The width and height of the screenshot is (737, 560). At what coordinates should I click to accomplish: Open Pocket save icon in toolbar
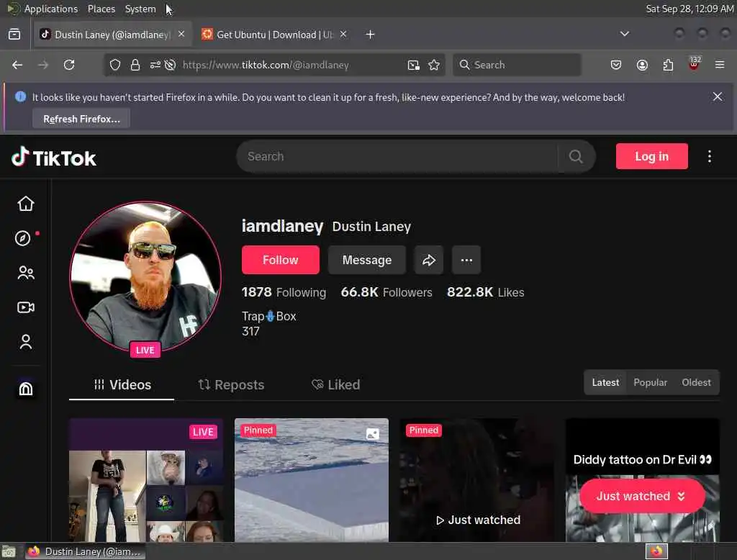point(616,65)
